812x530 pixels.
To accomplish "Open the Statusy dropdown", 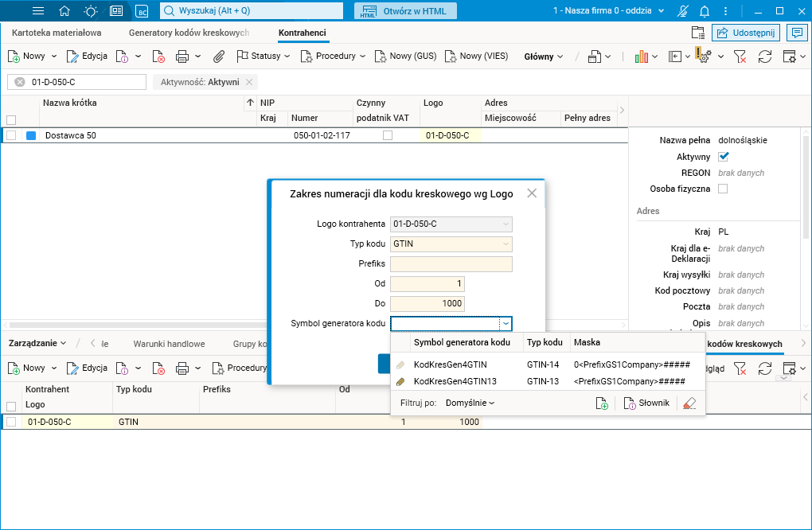I will pos(263,57).
